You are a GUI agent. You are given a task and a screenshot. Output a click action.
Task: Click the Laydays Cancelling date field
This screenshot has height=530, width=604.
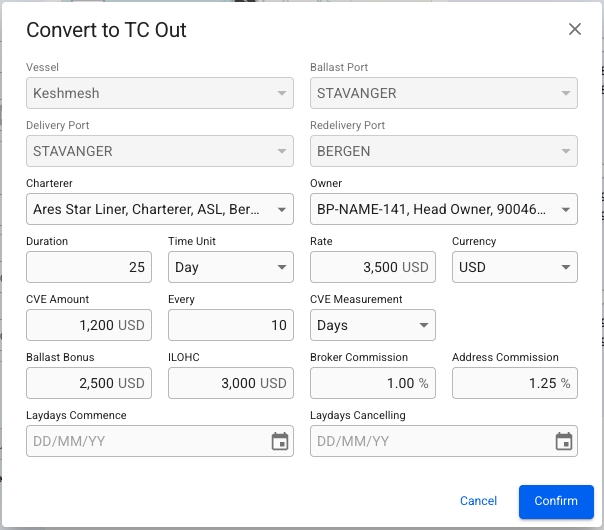[430, 441]
